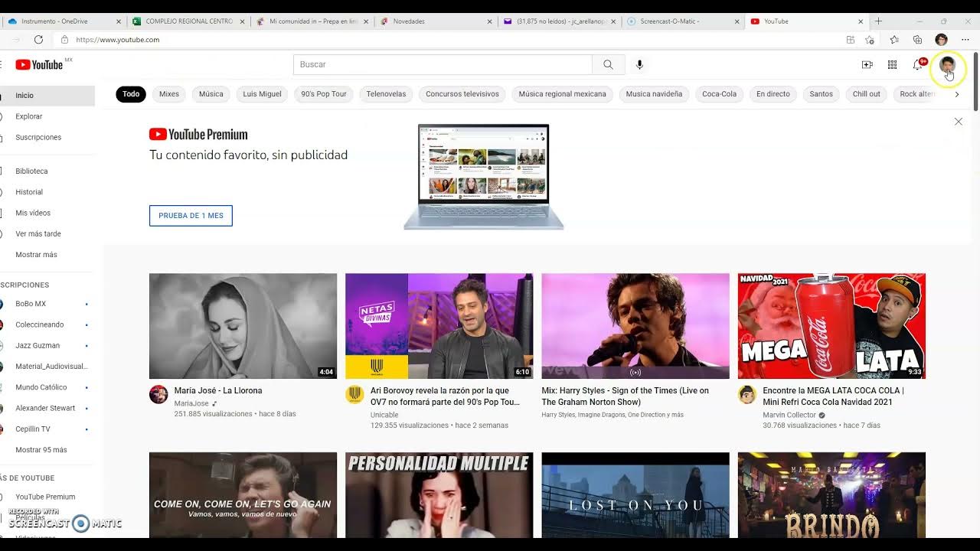Screen dimensions: 980x551
Task: Select the Música filter chip
Action: tap(211, 94)
